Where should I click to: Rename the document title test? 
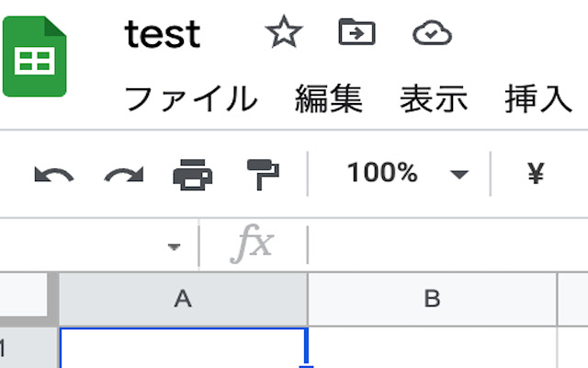163,35
